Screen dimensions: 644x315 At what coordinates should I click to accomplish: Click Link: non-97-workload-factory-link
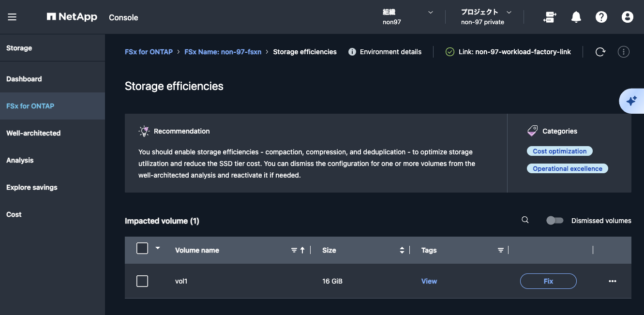[515, 52]
